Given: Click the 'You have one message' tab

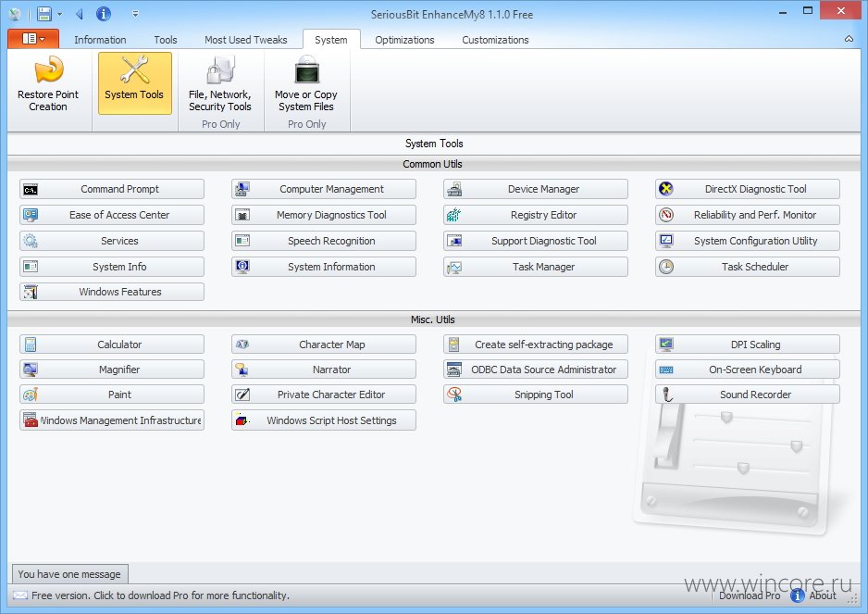Looking at the screenshot, I should point(69,574).
